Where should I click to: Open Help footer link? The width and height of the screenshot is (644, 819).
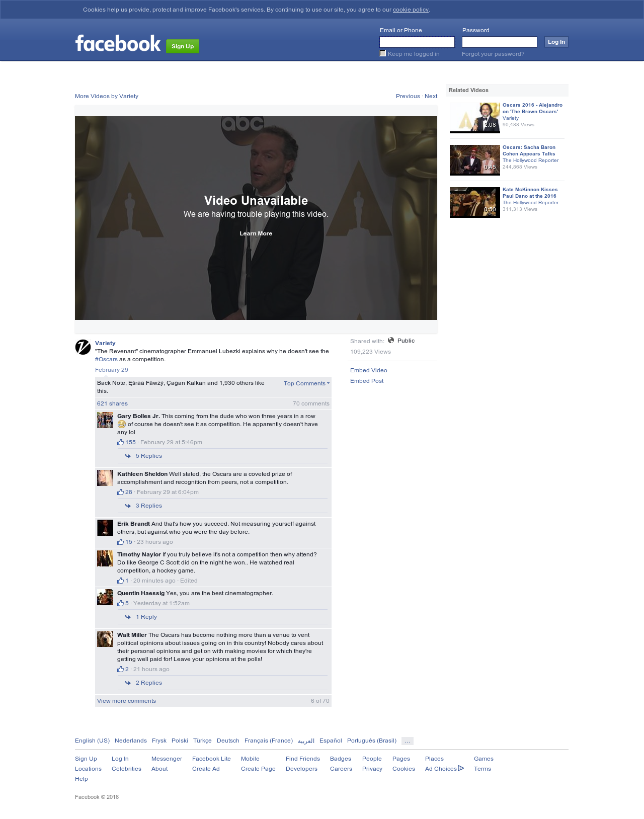tap(82, 779)
